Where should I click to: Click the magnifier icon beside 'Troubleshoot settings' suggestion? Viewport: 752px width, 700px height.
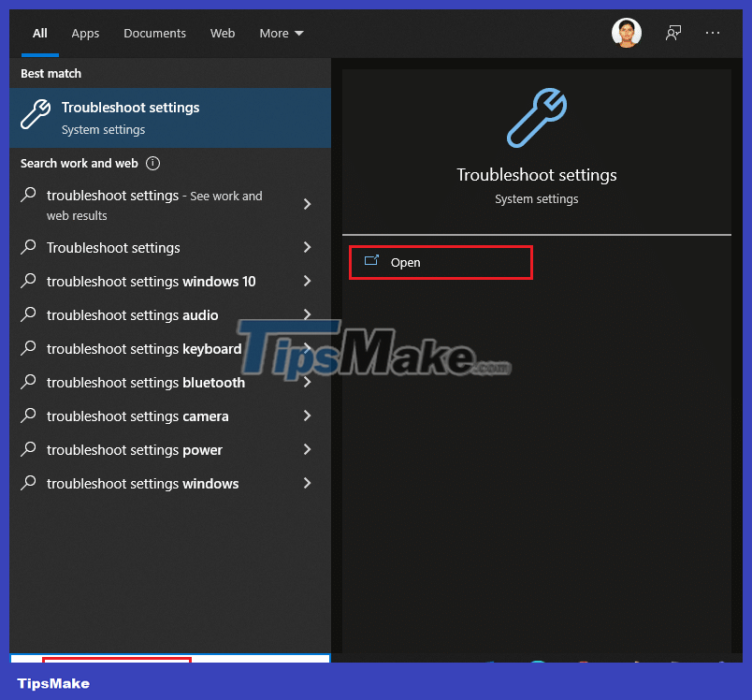[x=30, y=248]
